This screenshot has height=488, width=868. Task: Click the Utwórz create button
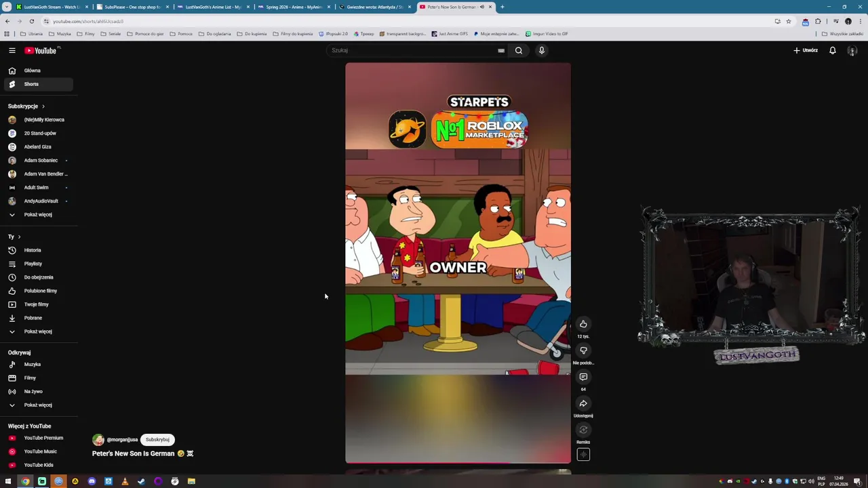click(x=806, y=50)
